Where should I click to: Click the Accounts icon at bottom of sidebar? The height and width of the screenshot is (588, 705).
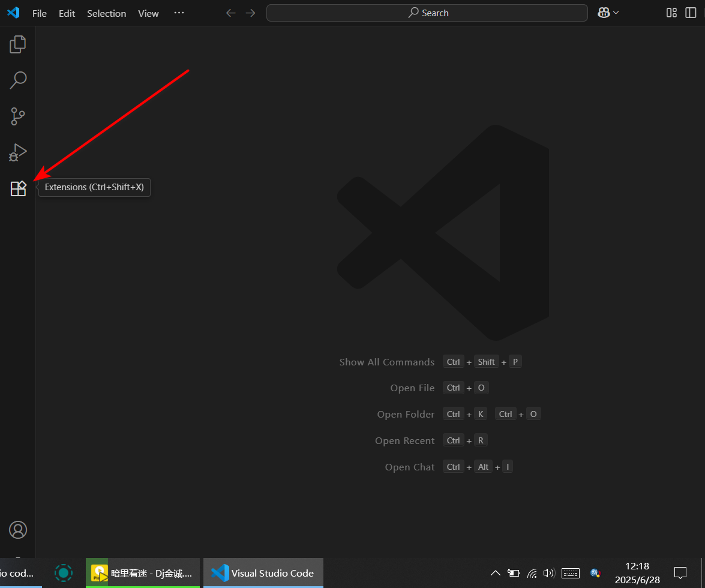(18, 530)
